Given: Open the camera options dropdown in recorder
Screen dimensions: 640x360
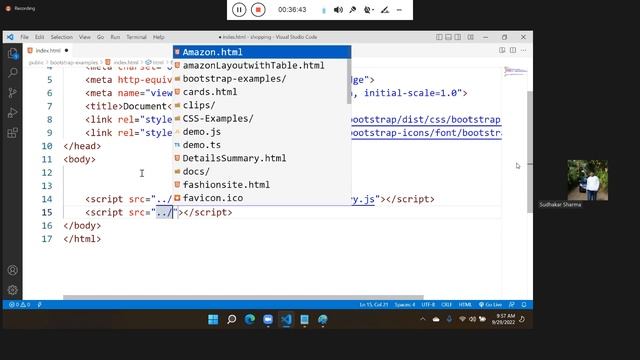Looking at the screenshot, I should tap(369, 10).
